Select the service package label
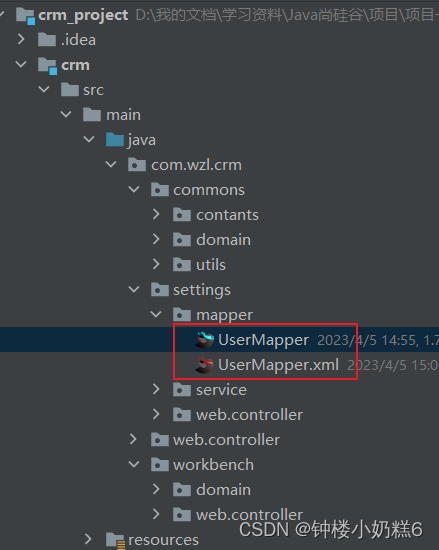 pyautogui.click(x=221, y=390)
